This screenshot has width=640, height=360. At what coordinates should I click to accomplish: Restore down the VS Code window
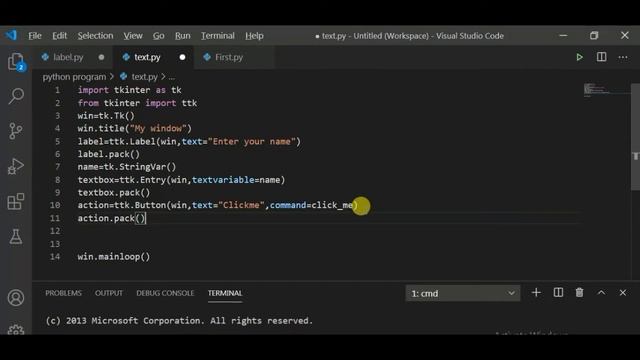(x=594, y=36)
